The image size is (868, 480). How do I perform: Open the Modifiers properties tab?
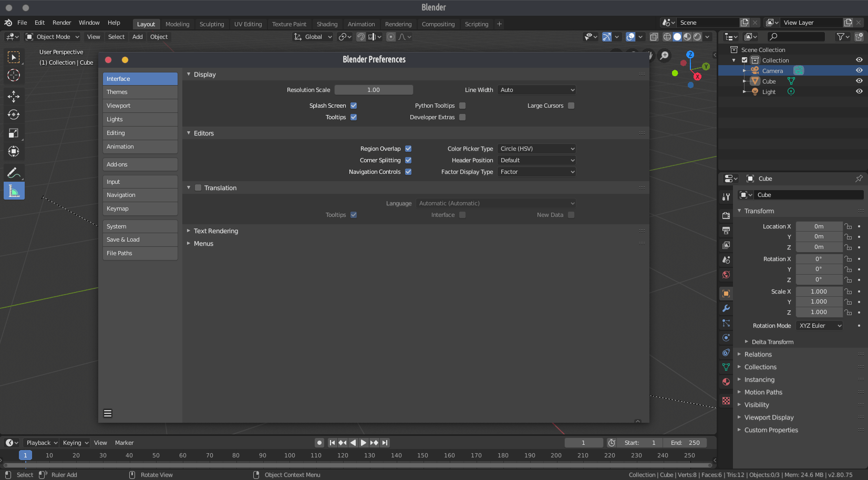click(x=726, y=308)
